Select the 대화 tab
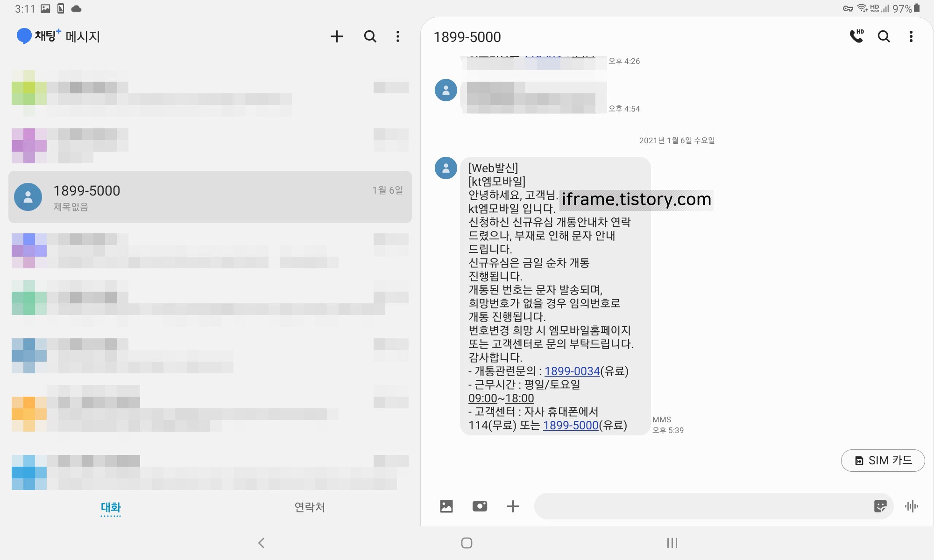 (x=111, y=507)
